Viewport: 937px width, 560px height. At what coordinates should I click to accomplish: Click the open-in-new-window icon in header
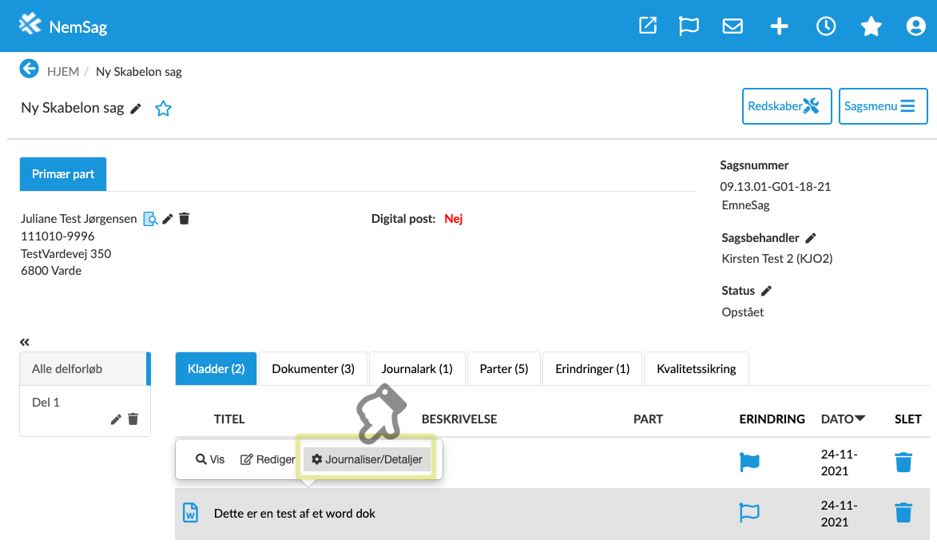click(648, 26)
